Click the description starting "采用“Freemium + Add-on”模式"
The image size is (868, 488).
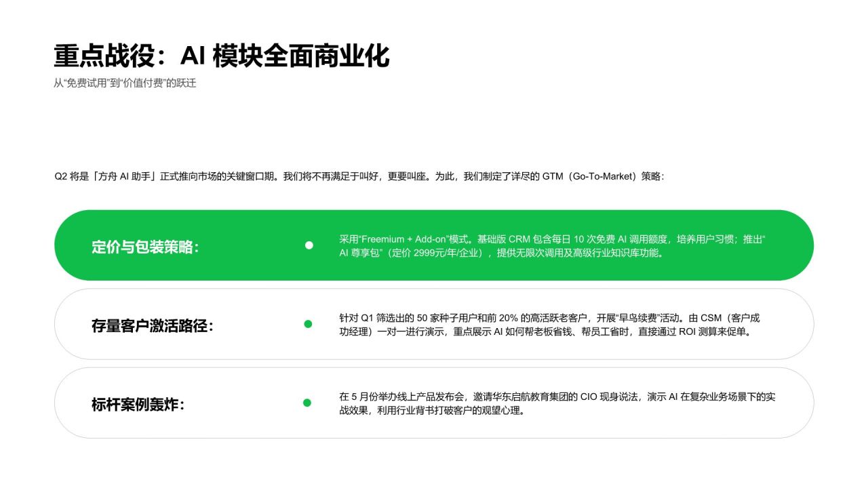(553, 246)
